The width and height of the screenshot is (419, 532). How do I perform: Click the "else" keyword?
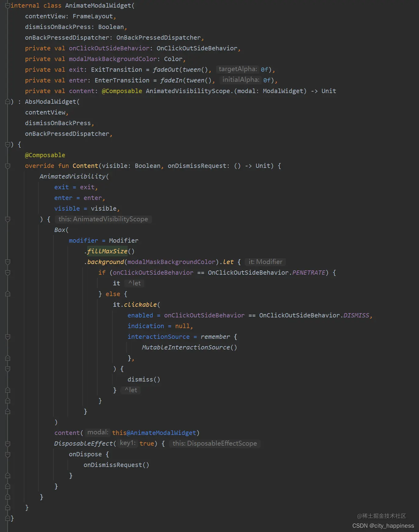113,294
